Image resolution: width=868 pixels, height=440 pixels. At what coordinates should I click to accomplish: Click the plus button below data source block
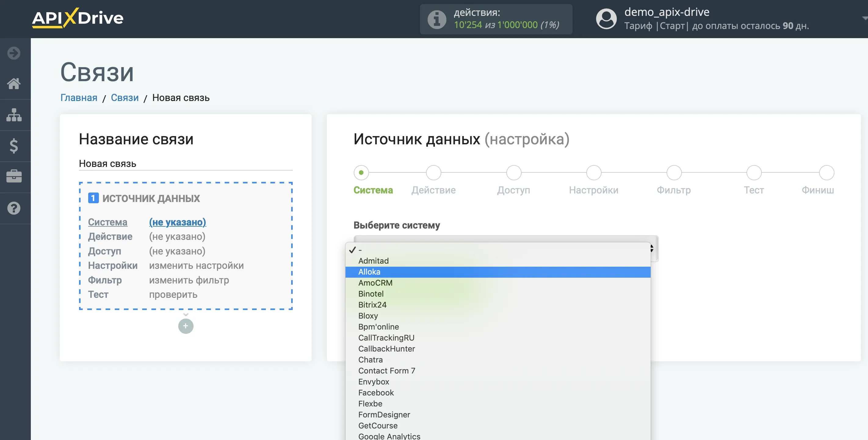coord(186,326)
